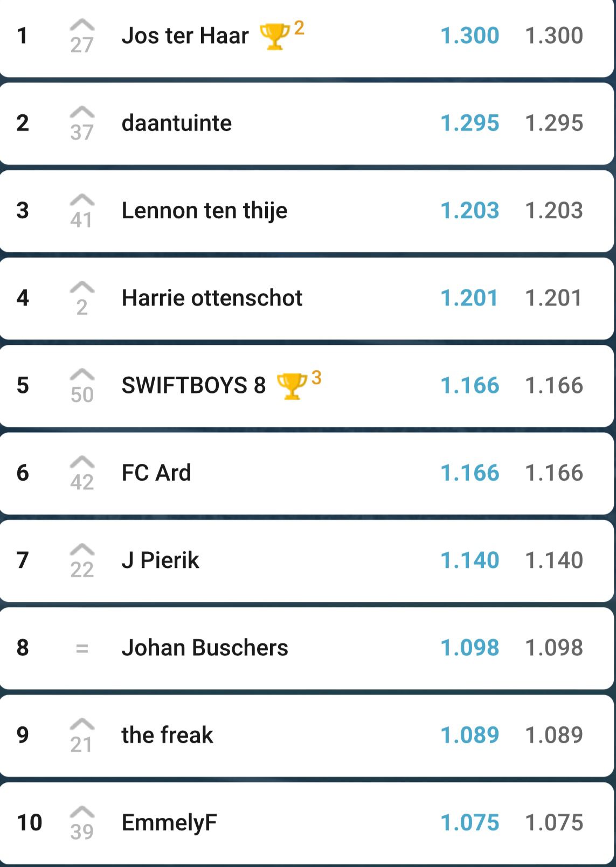Click the grey 1.089 total score
The image size is (616, 867).
(554, 736)
